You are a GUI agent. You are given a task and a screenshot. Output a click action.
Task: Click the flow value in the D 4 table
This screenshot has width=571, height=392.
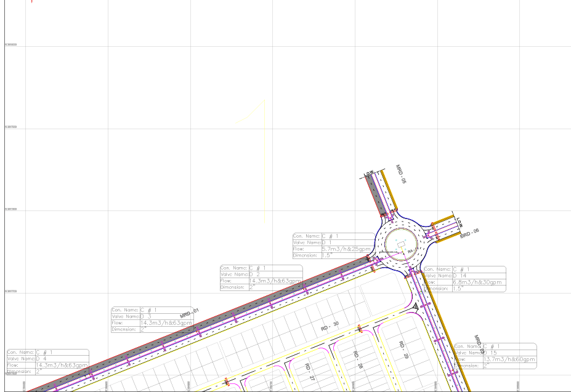[62, 365]
